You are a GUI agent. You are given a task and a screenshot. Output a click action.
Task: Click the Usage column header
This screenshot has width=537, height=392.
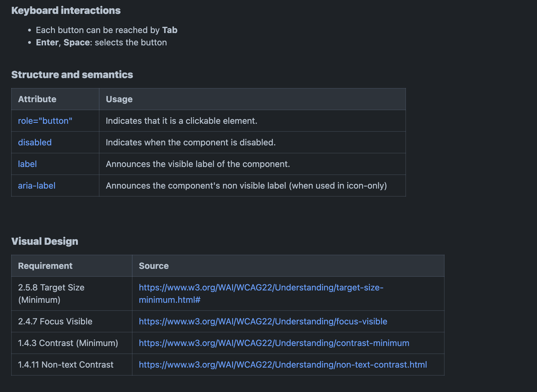pos(119,99)
